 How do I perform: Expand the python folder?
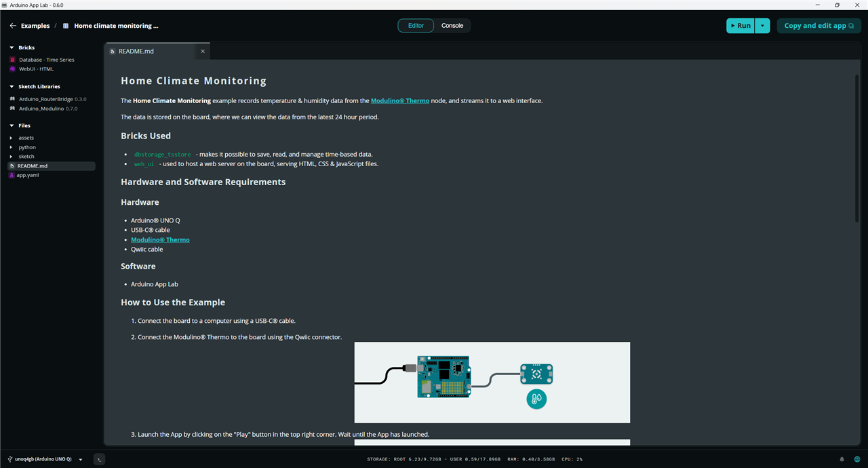11,147
